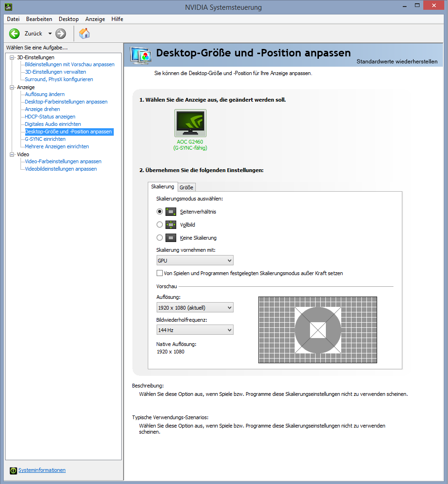
Task: Click the 3D-Einstellungen category label
Action: pos(36,57)
